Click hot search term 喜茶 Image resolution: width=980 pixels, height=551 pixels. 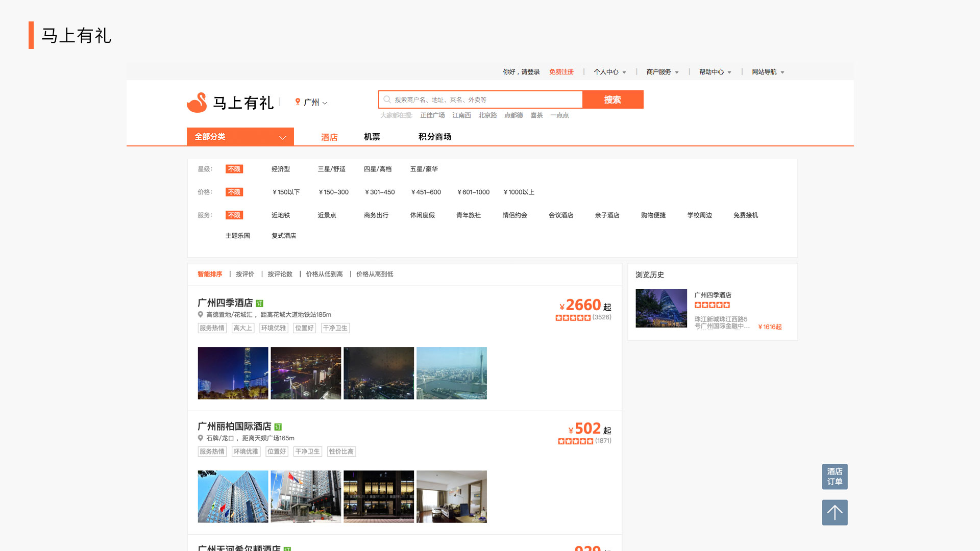536,115
